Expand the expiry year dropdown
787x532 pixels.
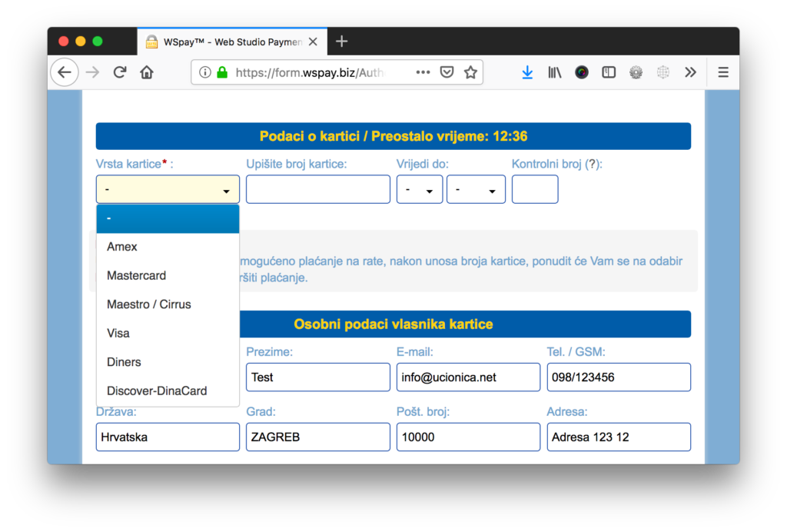(476, 190)
